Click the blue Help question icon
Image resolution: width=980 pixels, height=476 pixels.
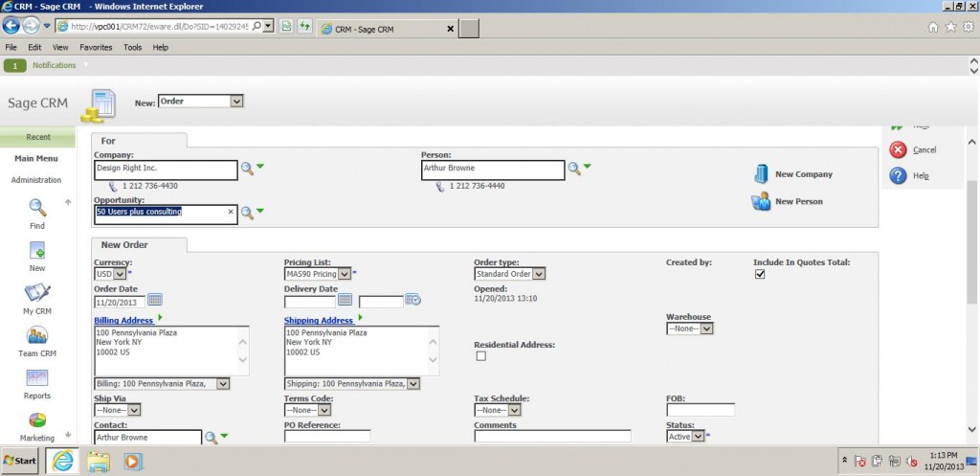[898, 176]
